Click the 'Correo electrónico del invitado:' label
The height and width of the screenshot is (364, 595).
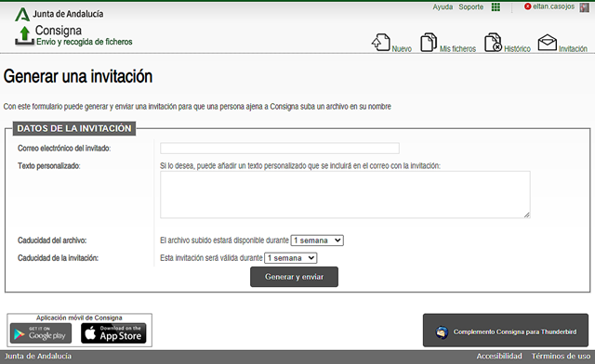point(64,149)
